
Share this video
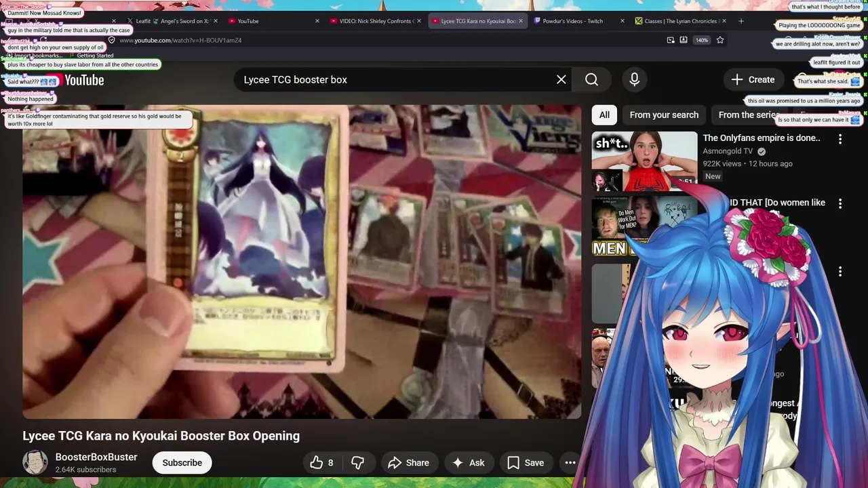point(409,462)
